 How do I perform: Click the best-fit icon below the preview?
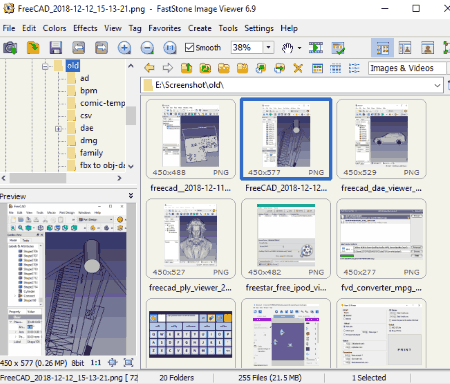pos(113,362)
